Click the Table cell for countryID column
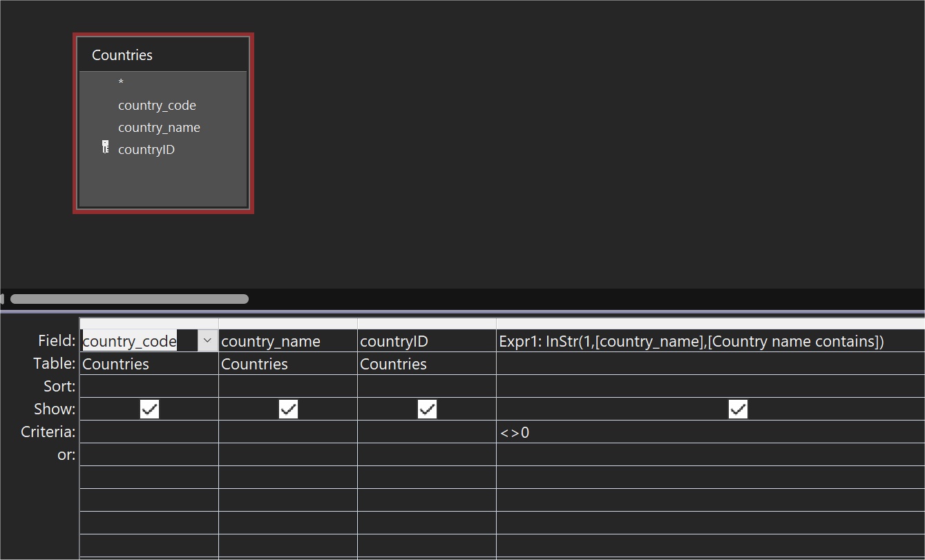This screenshot has height=560, width=925. (427, 364)
